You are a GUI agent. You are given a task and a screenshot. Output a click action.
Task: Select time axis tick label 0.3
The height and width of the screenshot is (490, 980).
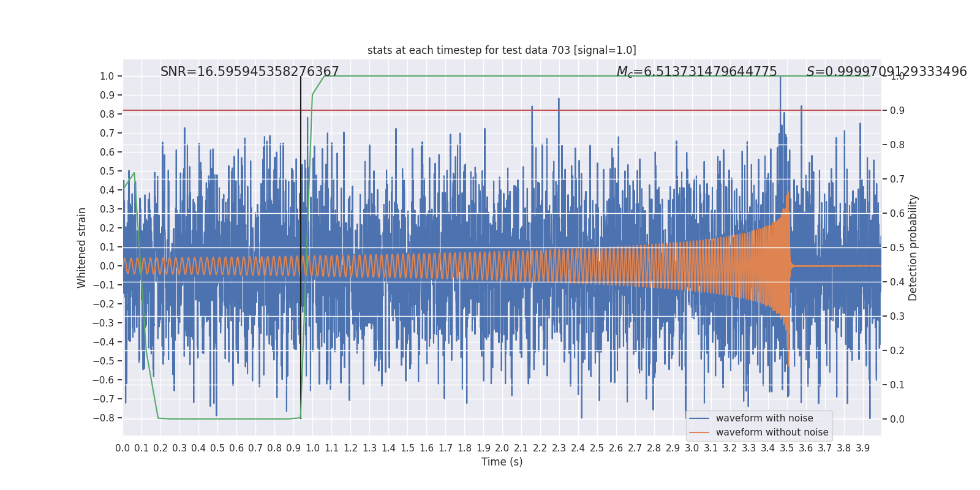[x=179, y=448]
